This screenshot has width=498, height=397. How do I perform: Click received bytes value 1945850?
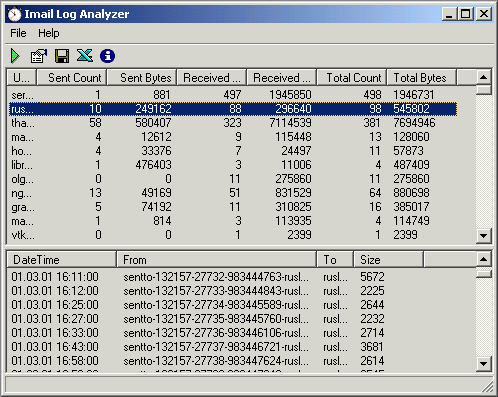(290, 95)
